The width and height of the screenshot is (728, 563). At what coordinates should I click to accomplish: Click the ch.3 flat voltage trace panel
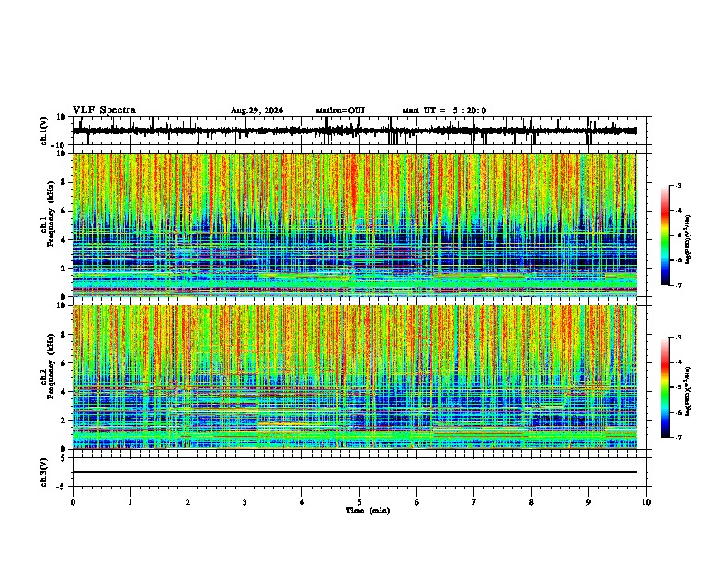[x=359, y=472]
